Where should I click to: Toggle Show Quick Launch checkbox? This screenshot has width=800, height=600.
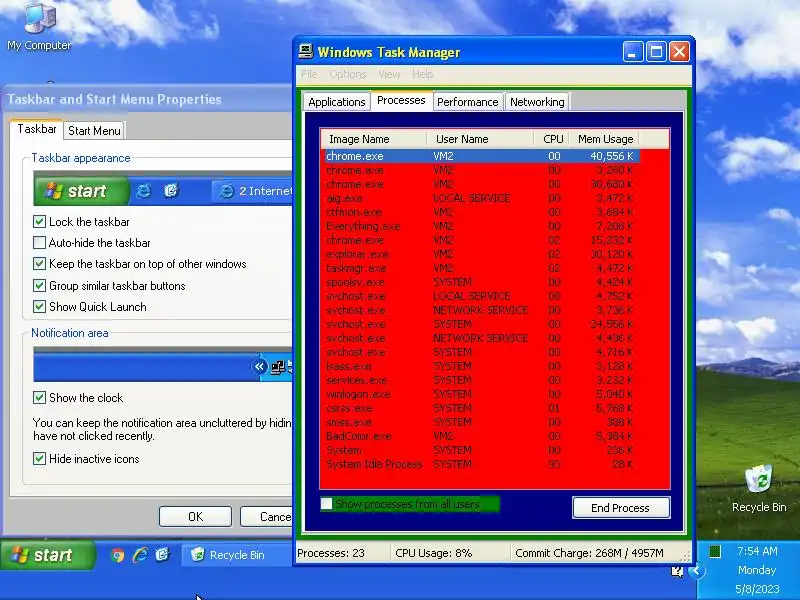point(39,307)
